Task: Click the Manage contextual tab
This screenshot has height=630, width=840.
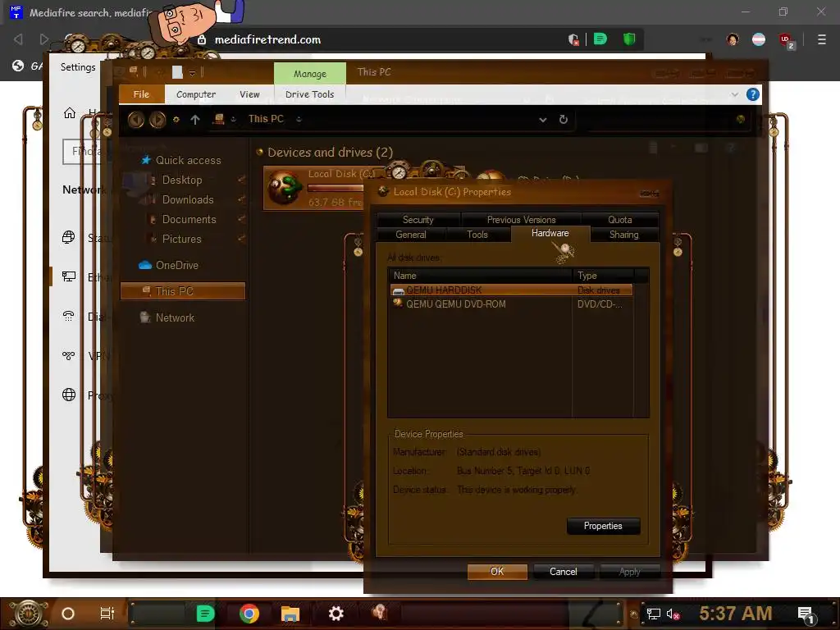Action: 309,73
